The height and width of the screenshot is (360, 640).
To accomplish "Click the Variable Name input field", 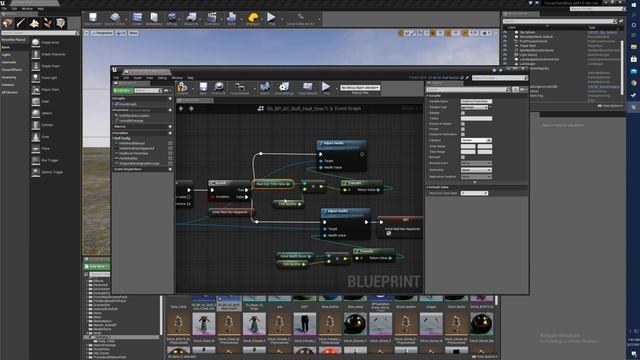I will (x=476, y=102).
